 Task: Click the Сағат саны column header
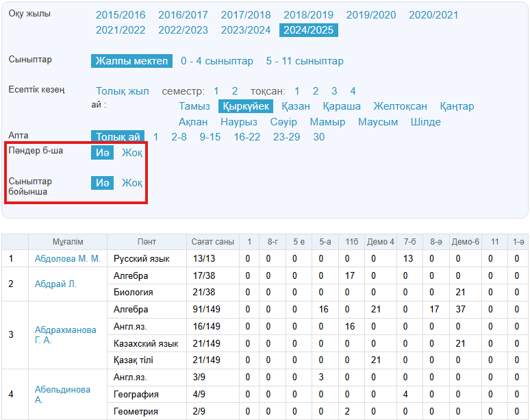pyautogui.click(x=212, y=242)
